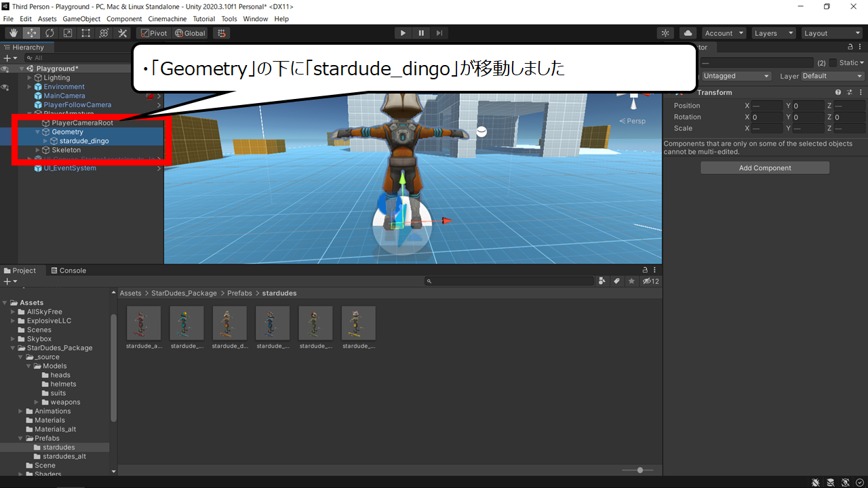
Task: Open the File menu
Action: (x=8, y=19)
